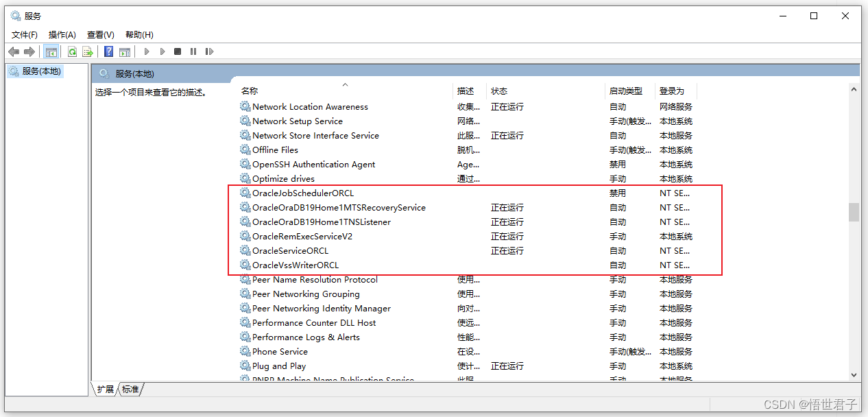The height and width of the screenshot is (417, 868).
Task: Click the gear icon beside Plug and Play
Action: (x=245, y=366)
